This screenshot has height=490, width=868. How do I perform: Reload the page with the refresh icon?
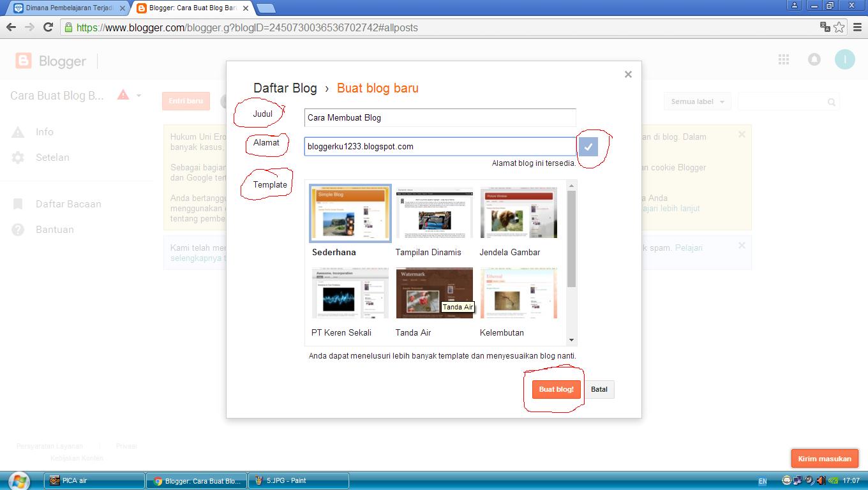pyautogui.click(x=48, y=27)
